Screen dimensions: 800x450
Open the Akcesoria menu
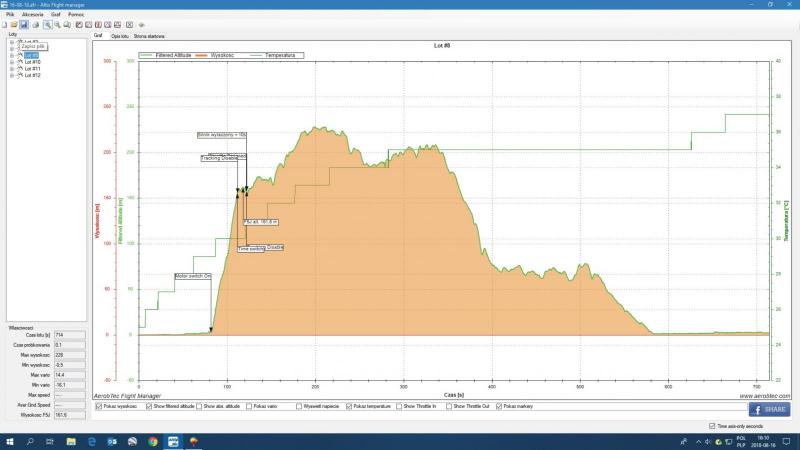[32, 16]
